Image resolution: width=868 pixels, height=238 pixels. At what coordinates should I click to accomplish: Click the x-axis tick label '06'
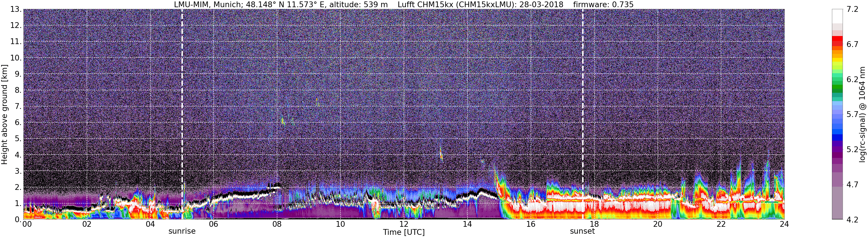tap(213, 224)
